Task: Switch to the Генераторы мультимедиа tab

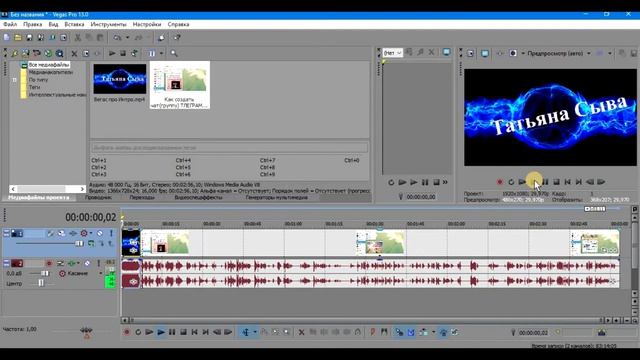Action: point(277,198)
